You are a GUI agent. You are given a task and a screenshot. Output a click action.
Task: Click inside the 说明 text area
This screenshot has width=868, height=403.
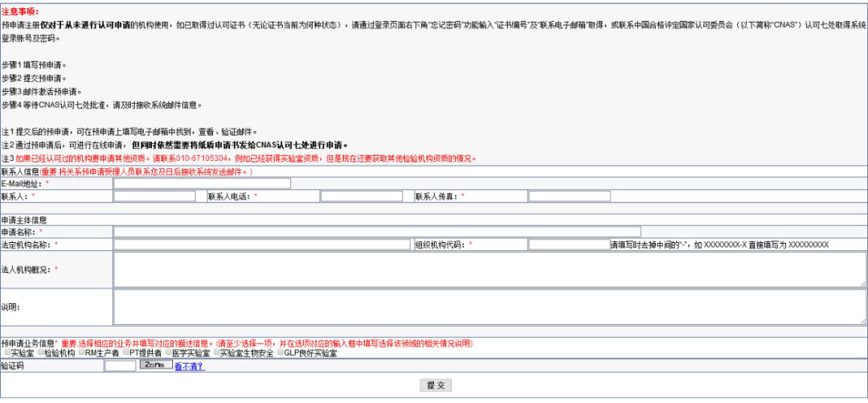[489, 306]
